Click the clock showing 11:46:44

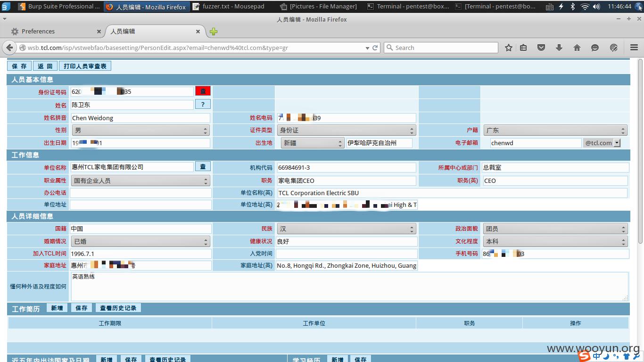point(619,7)
